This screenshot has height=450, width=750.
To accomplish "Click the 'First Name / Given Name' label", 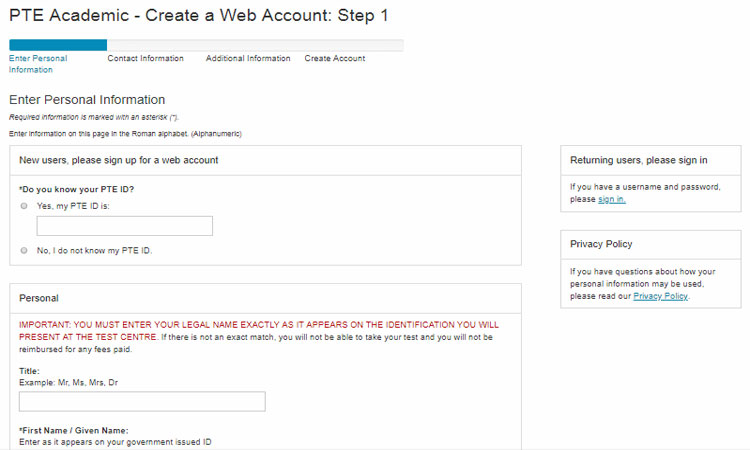I will 74,430.
